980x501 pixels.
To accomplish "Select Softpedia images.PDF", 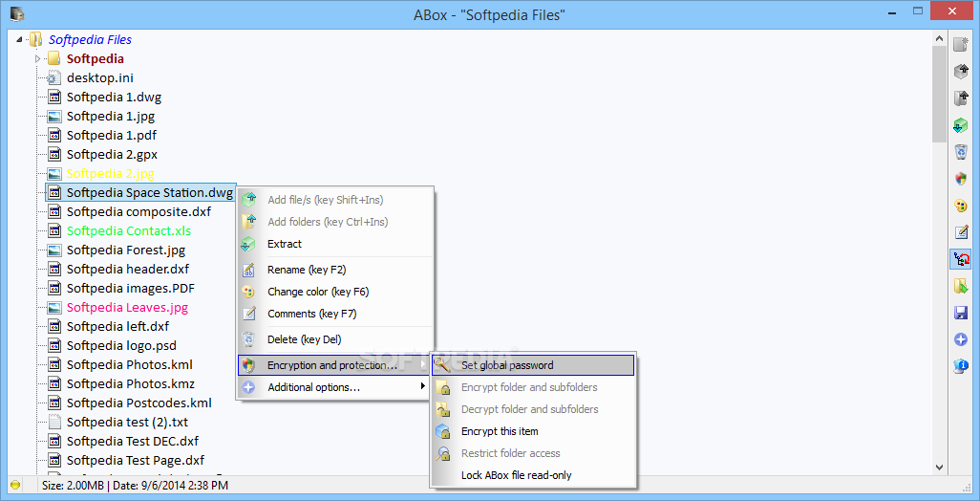I will point(131,289).
